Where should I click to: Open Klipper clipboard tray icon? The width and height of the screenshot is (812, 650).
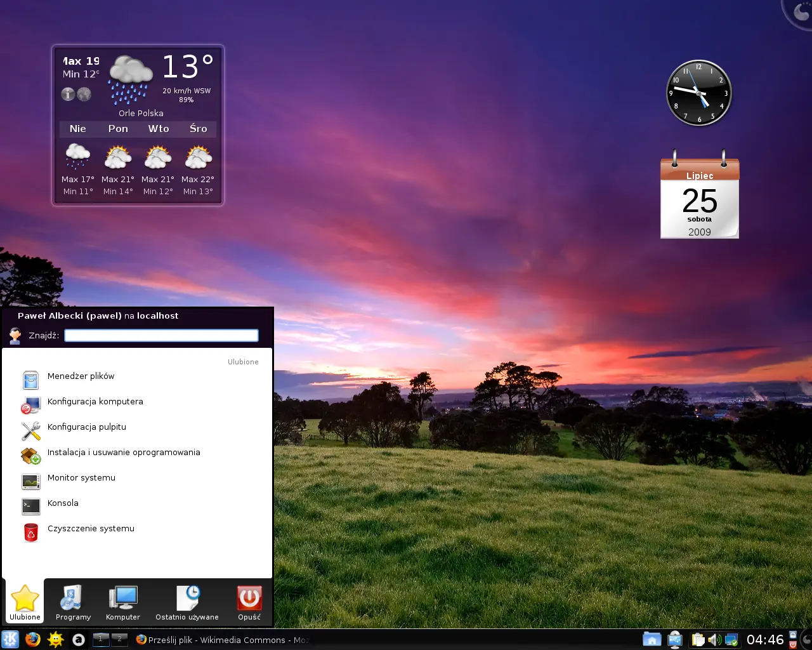point(698,640)
